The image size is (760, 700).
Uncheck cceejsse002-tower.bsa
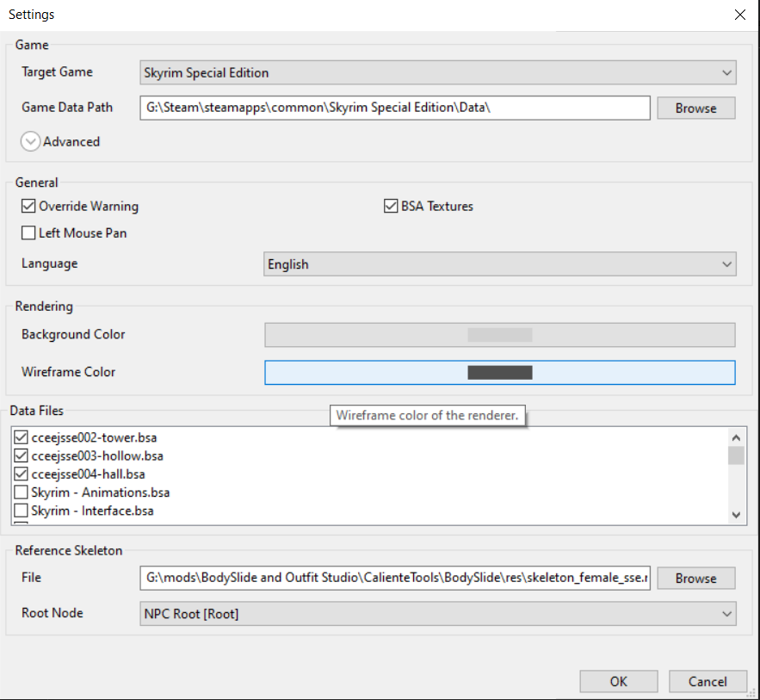(21, 437)
